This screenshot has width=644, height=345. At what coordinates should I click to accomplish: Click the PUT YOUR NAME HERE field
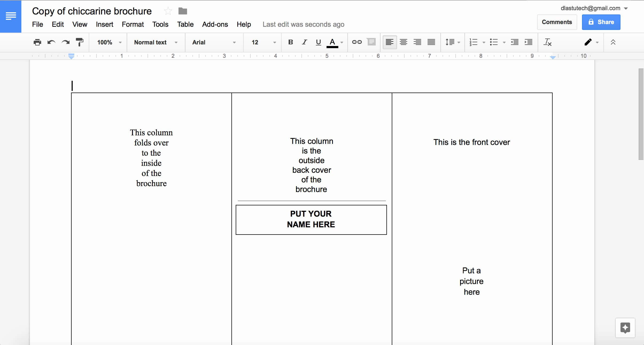(311, 219)
